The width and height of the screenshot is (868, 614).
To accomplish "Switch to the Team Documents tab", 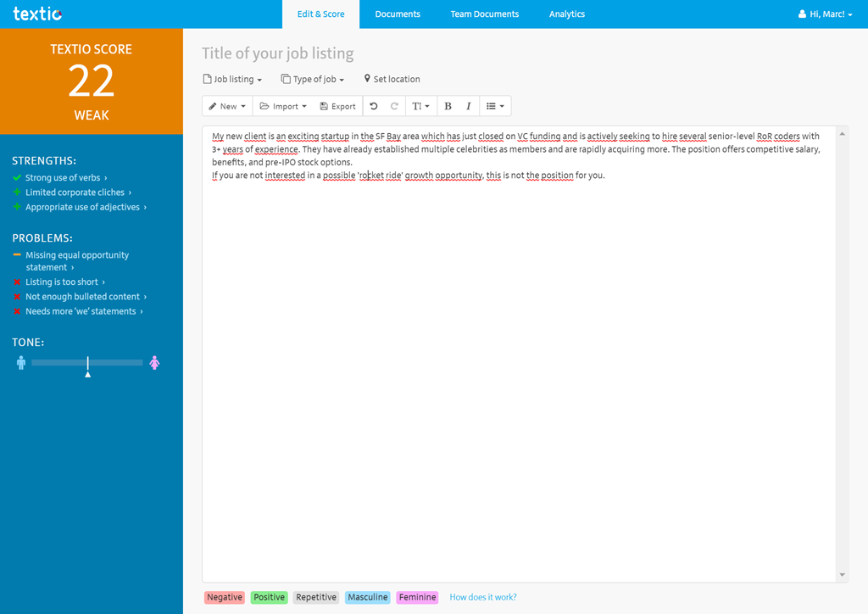I will (x=484, y=14).
